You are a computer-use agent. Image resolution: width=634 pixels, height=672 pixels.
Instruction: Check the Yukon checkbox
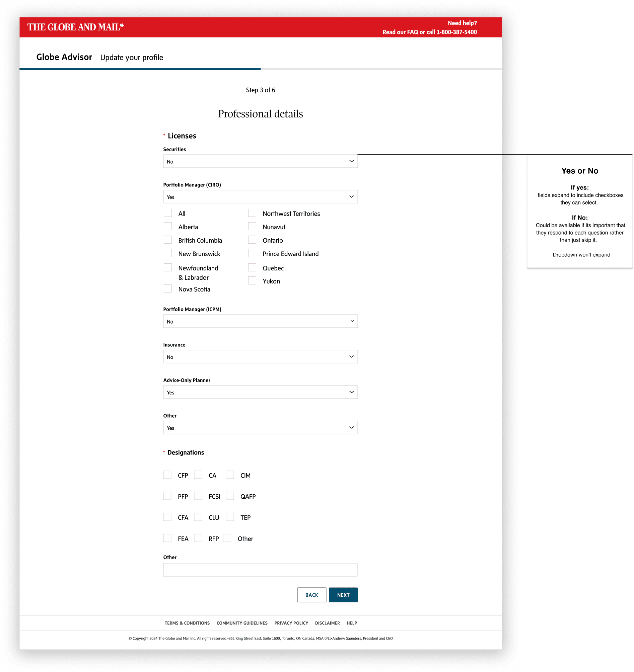pos(252,280)
